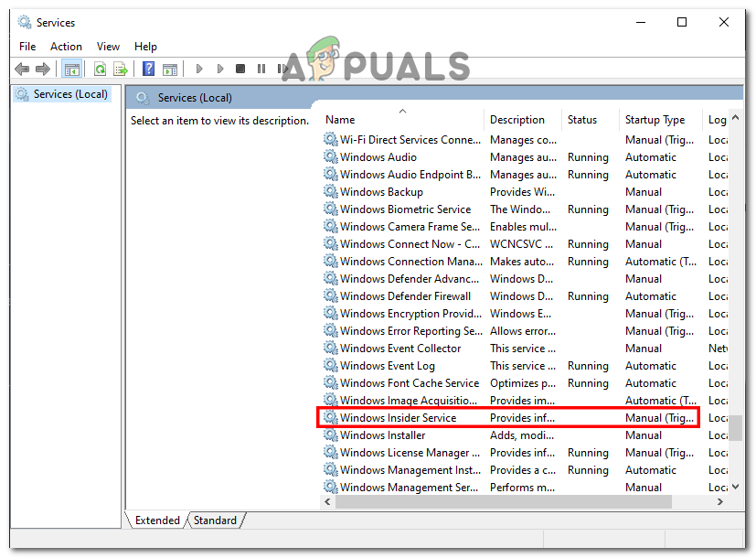The height and width of the screenshot is (558, 756).
Task: Select Services (Local) in the left pane
Action: tap(69, 93)
